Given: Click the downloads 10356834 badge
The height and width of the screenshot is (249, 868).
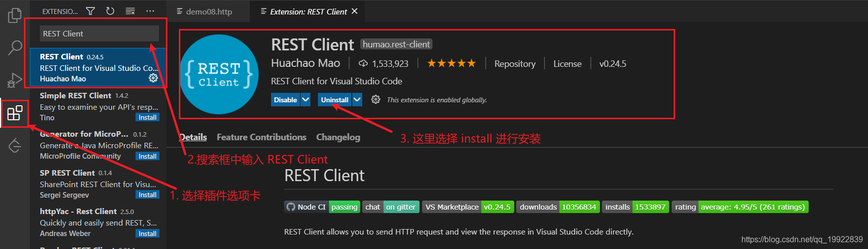Looking at the screenshot, I should tap(558, 207).
